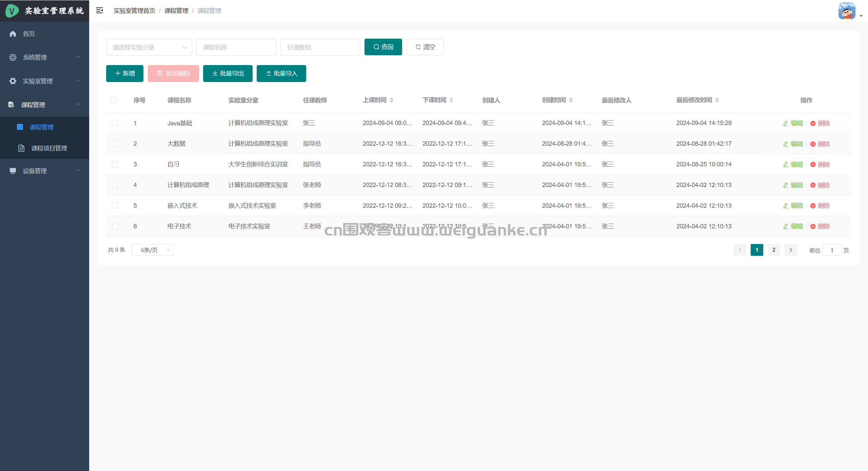Click the user avatar at top right

(x=847, y=11)
